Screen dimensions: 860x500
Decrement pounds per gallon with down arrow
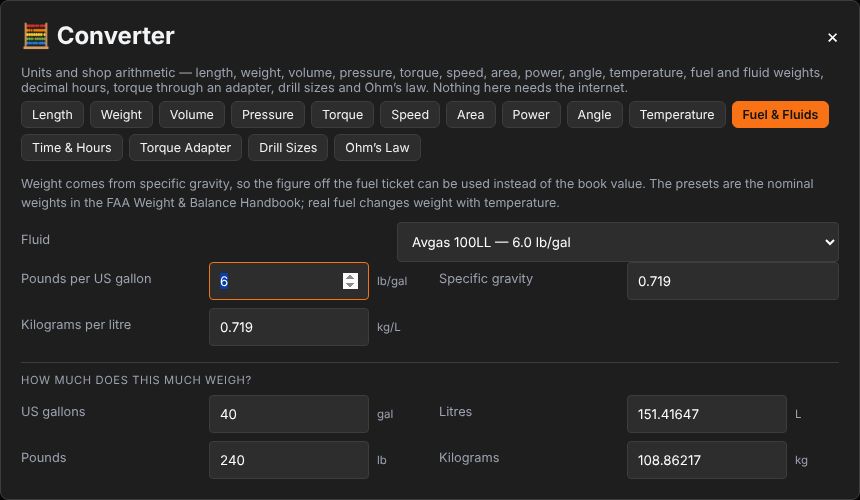coord(350,285)
